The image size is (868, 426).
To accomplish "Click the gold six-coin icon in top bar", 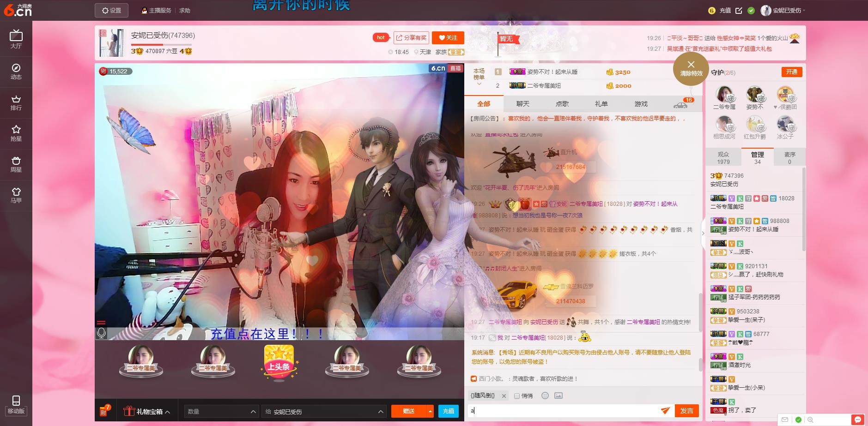I will [x=712, y=10].
